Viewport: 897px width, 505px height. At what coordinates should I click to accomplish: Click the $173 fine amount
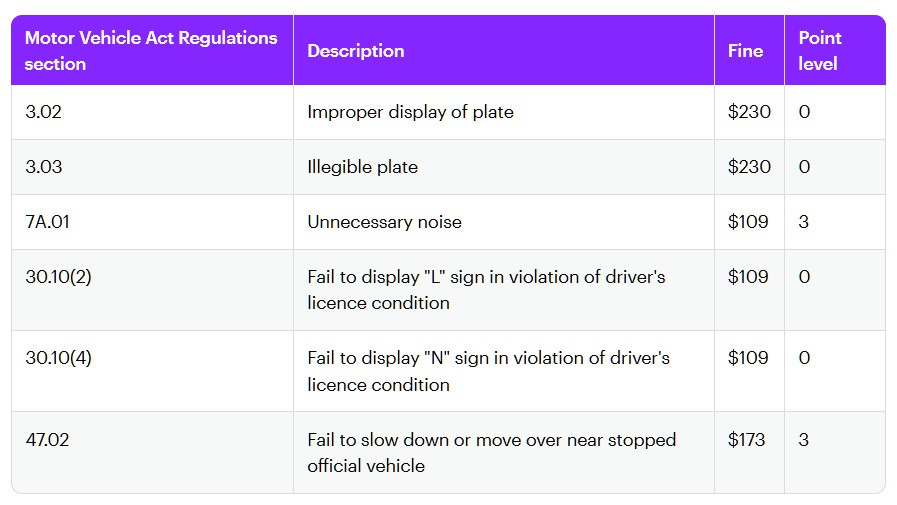746,440
